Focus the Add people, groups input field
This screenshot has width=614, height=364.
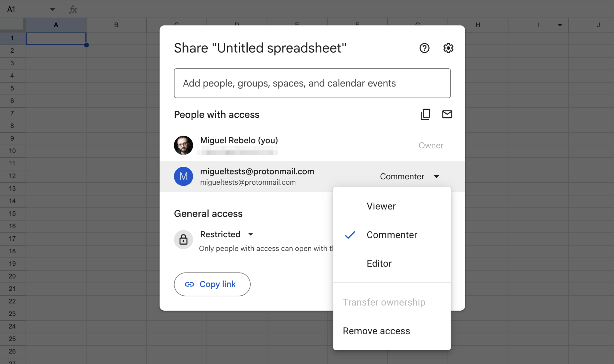(312, 83)
